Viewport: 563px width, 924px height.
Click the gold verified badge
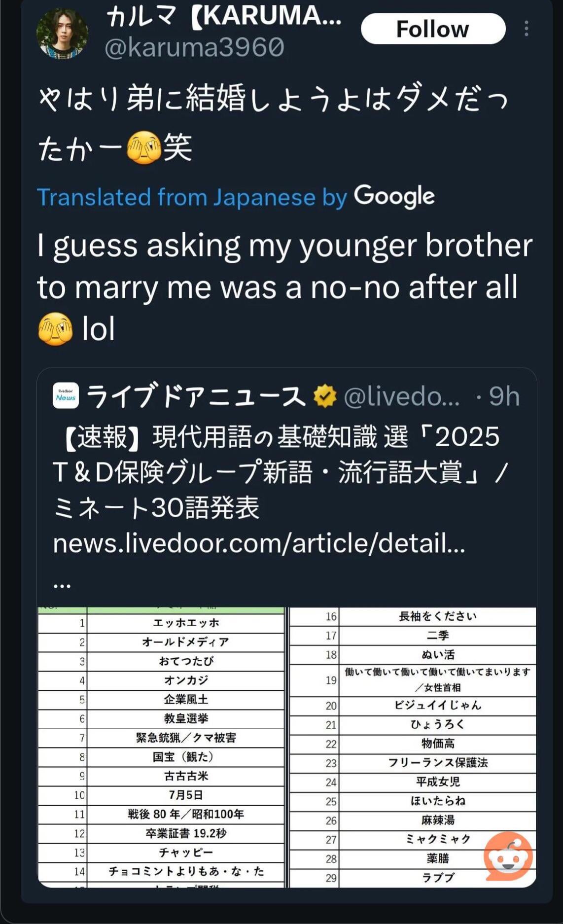325,396
